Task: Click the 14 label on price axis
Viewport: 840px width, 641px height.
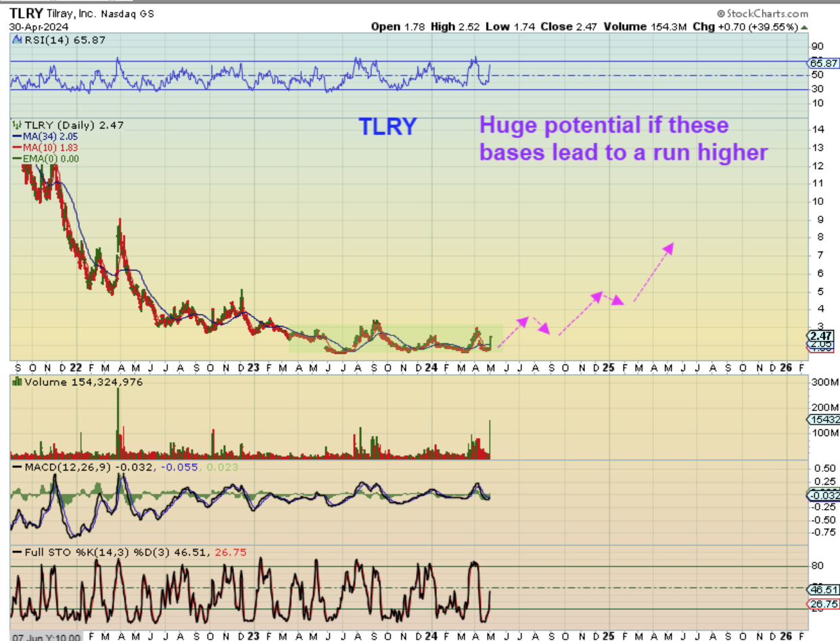Action: [818, 129]
